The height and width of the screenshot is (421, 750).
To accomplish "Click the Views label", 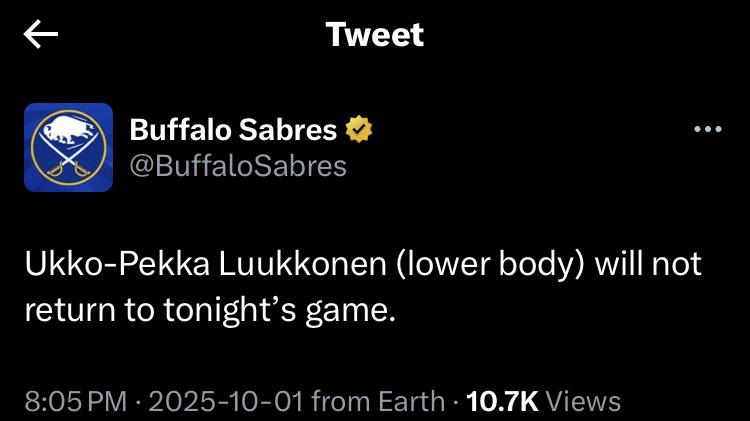I will (x=585, y=402).
